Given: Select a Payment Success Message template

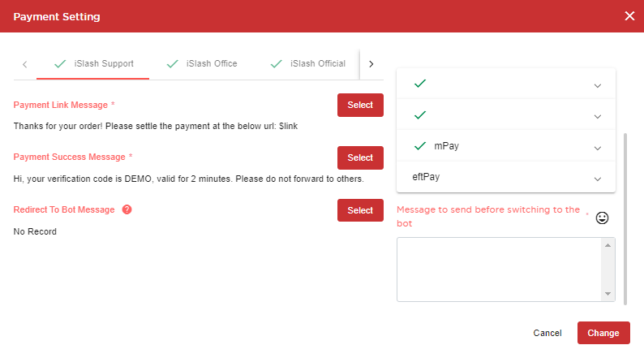Looking at the screenshot, I should (360, 157).
